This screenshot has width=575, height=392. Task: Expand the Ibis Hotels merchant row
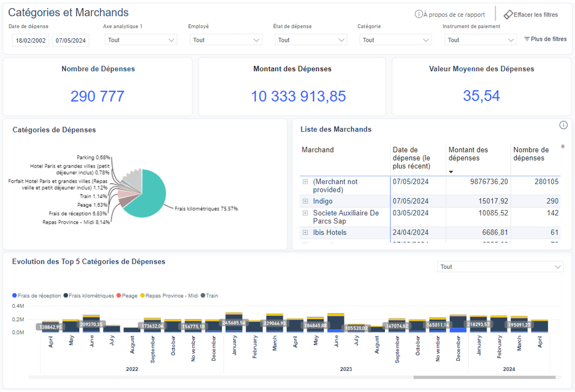(x=305, y=233)
